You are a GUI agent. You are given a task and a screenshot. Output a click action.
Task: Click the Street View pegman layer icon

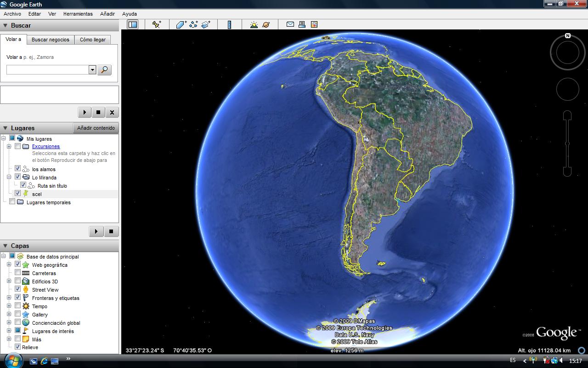pos(26,290)
